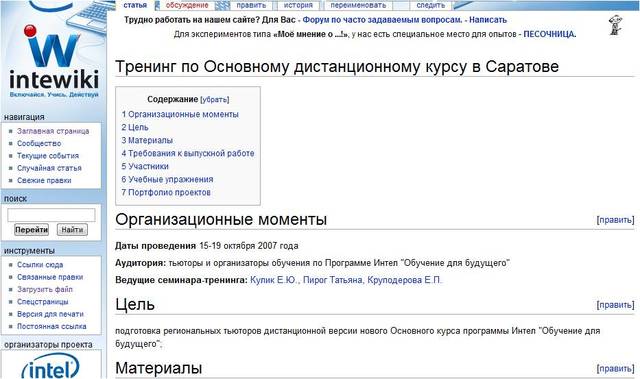The image size is (640, 379).
Task: Click the cartoon figure icon top right
Action: pos(615,25)
